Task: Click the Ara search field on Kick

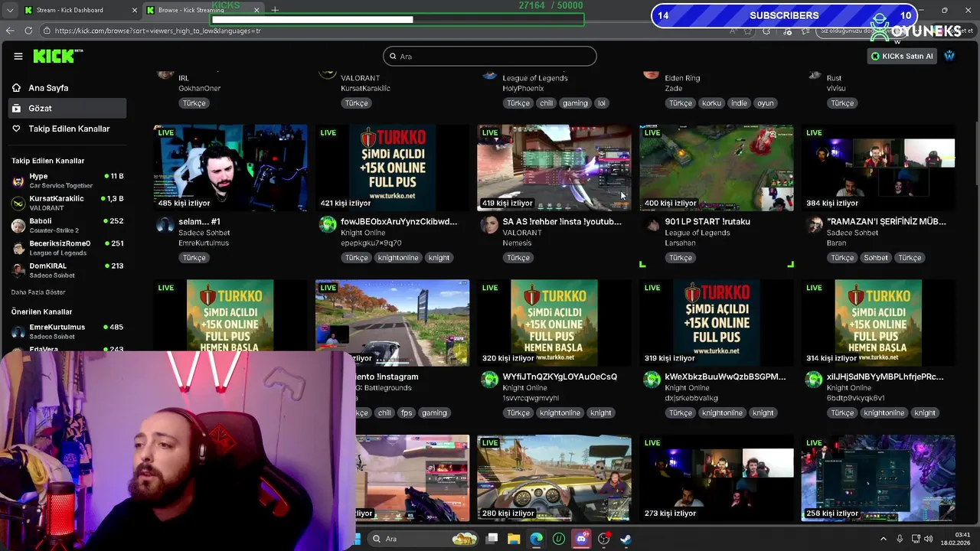Action: coord(490,56)
